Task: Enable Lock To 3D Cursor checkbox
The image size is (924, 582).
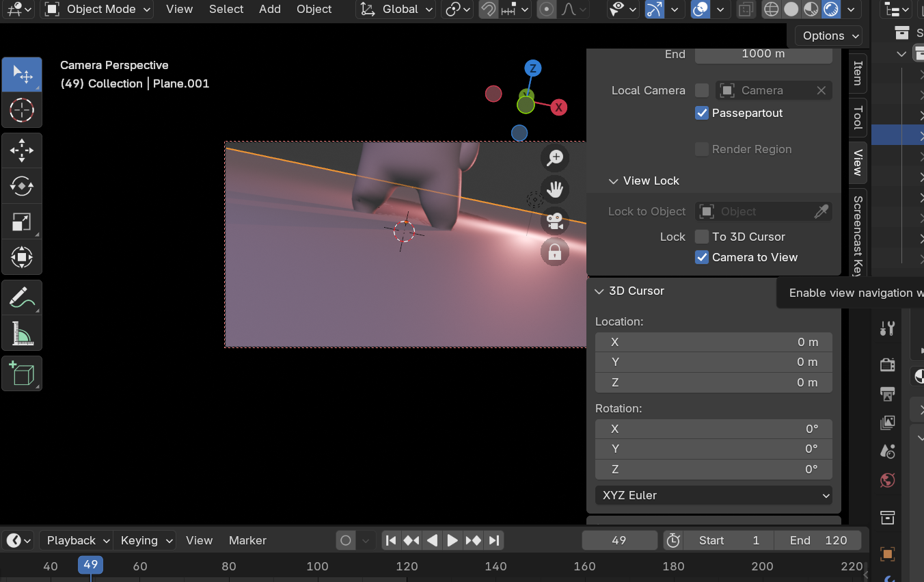Action: point(702,237)
